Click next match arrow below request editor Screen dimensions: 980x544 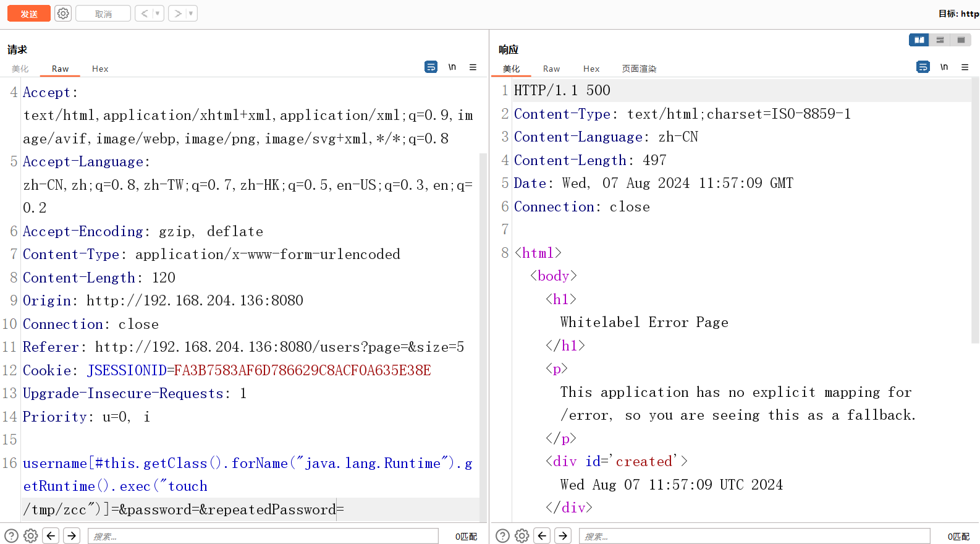[72, 536]
